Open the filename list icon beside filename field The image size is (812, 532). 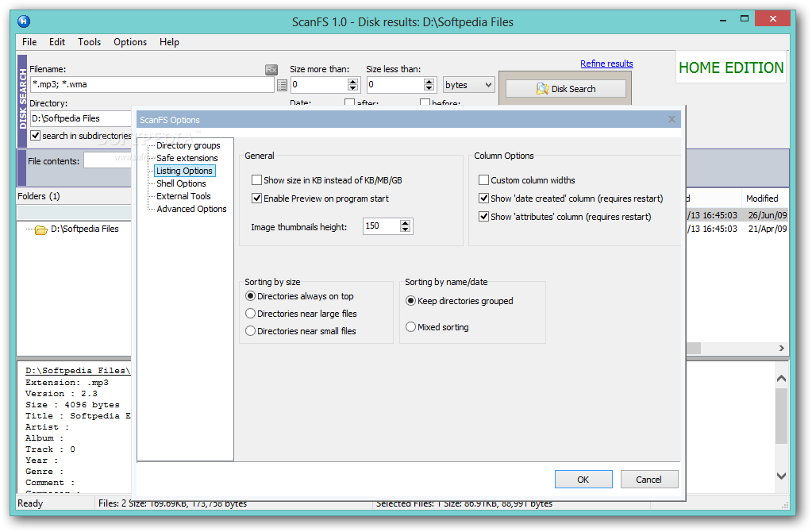282,86
